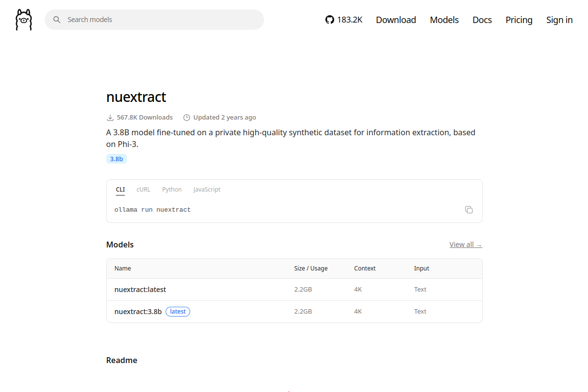Click the downloads arrow icon

(110, 118)
